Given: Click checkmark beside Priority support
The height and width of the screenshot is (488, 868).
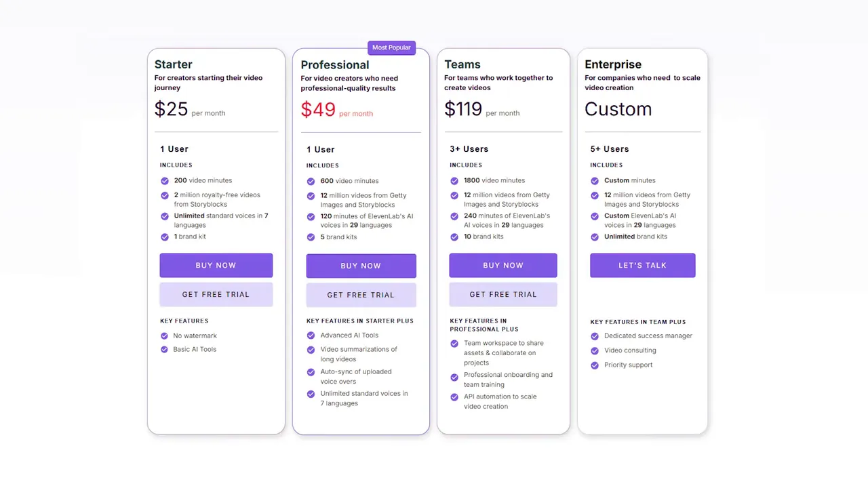Looking at the screenshot, I should (x=595, y=365).
